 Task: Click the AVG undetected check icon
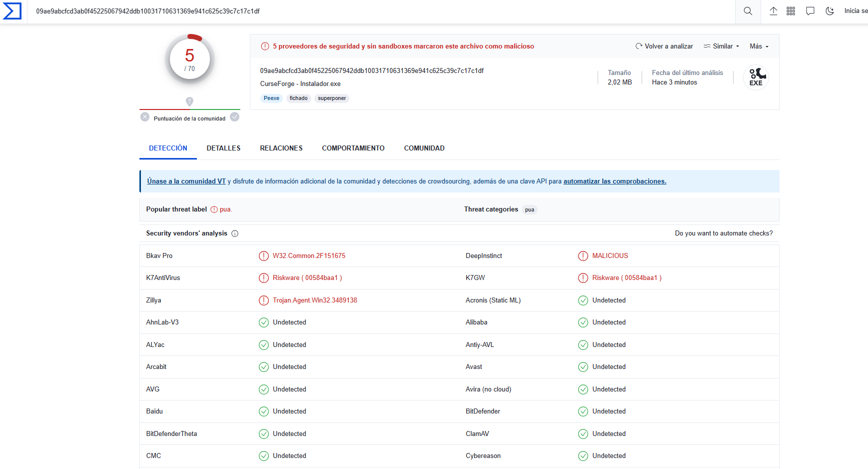tap(264, 389)
